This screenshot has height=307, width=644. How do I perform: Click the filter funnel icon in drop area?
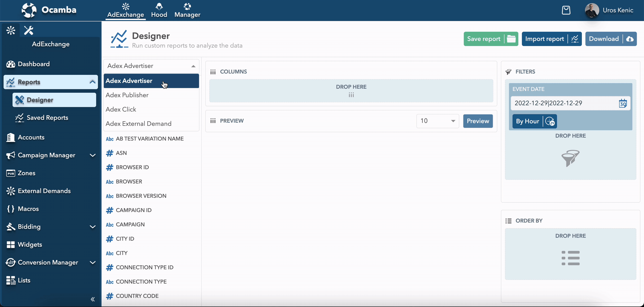570,158
